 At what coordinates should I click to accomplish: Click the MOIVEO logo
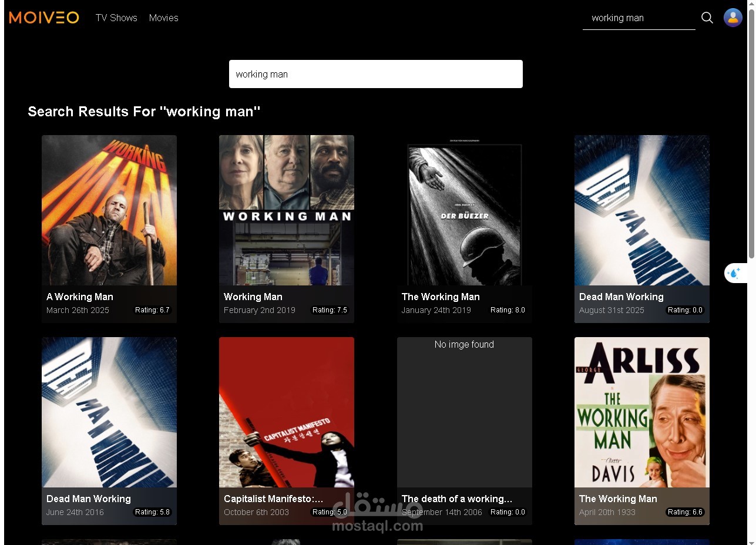[44, 18]
